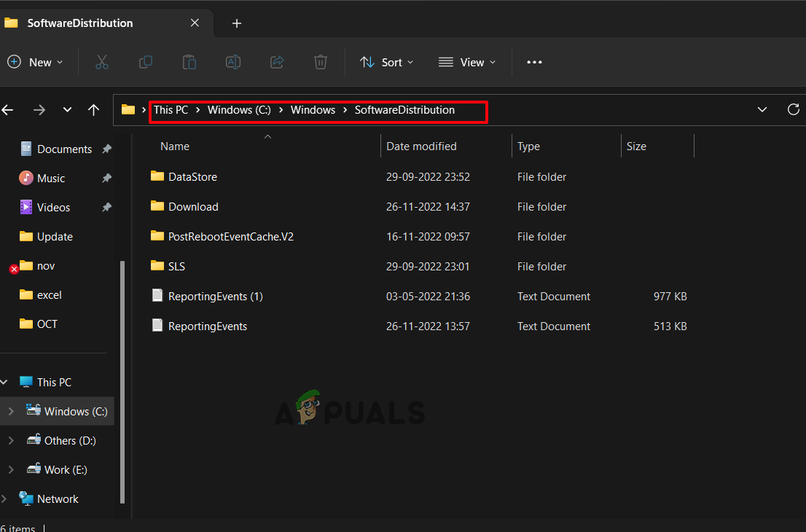Click the Paste clipboard icon
Screen dimensions: 806x532
tap(189, 62)
